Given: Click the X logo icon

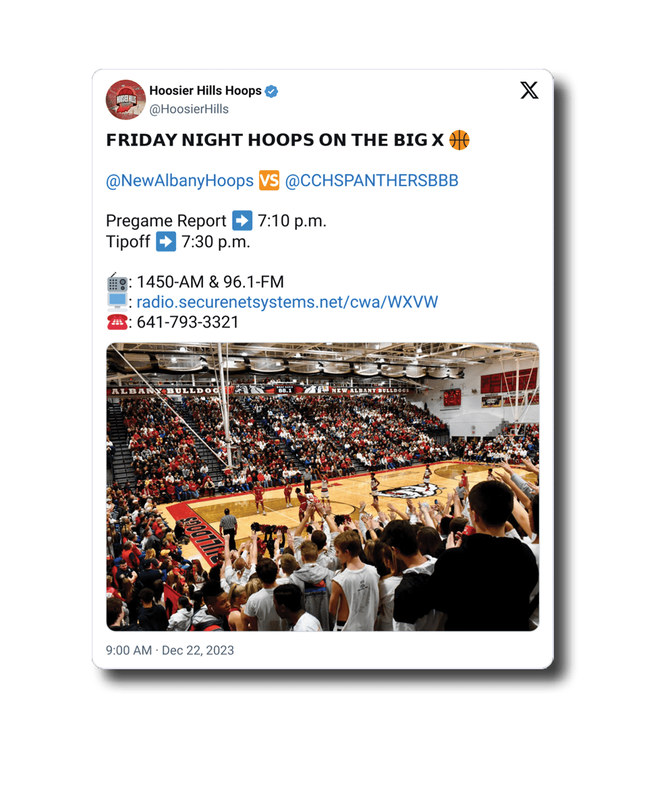Looking at the screenshot, I should pos(529,90).
